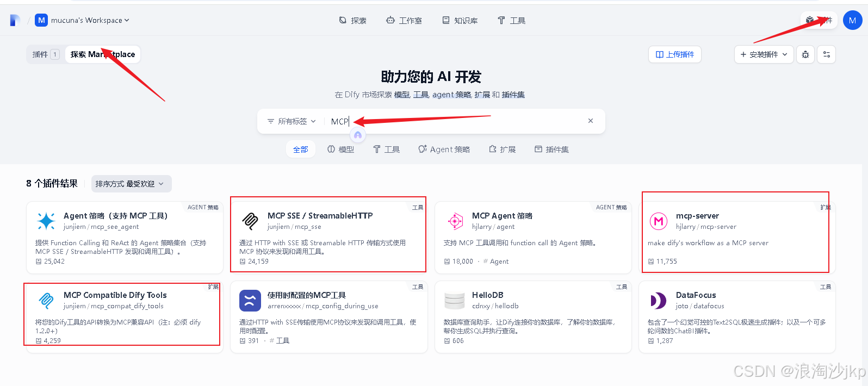Click the 插件集 link in subtitle
This screenshot has width=868, height=386.
click(513, 95)
